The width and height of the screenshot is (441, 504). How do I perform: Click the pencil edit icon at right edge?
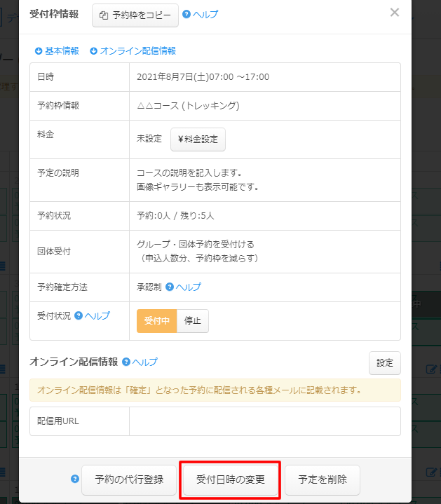[x=432, y=369]
